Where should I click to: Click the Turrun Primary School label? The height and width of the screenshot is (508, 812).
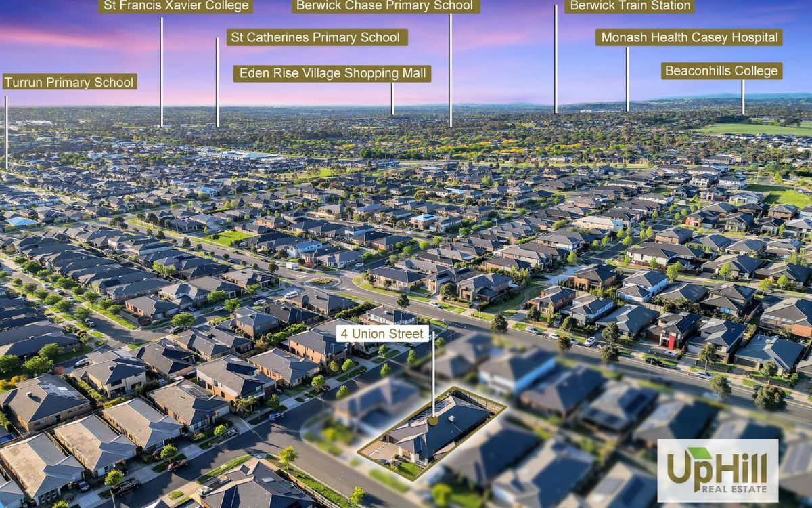click(x=69, y=82)
